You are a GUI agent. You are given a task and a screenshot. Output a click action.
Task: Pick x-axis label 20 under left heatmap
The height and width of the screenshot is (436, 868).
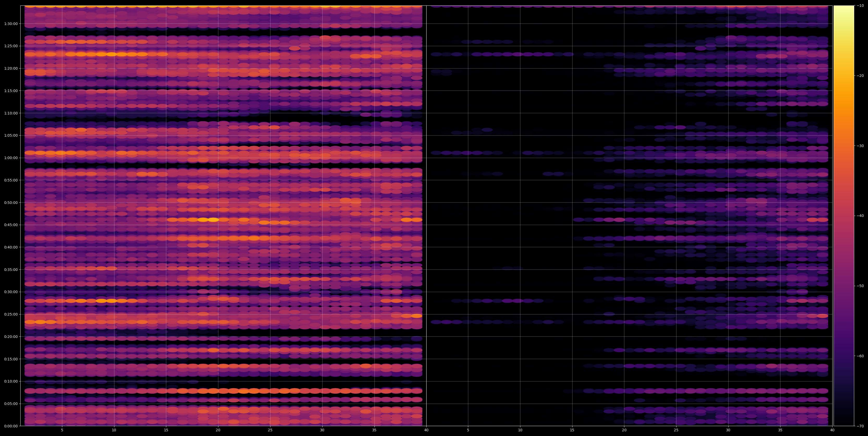218,430
